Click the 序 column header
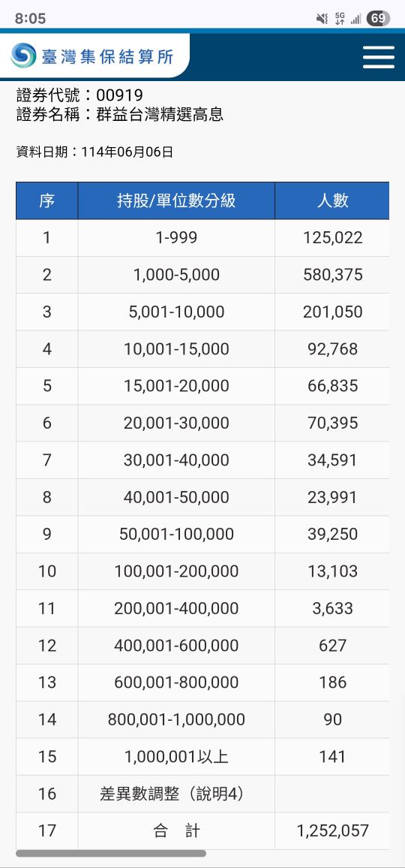This screenshot has width=405, height=868. (47, 200)
